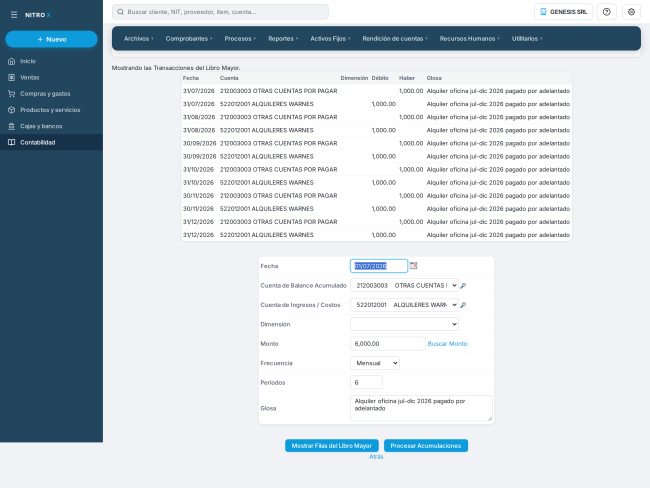
Task: Click the Monto field showing 6,000.00
Action: [x=388, y=344]
